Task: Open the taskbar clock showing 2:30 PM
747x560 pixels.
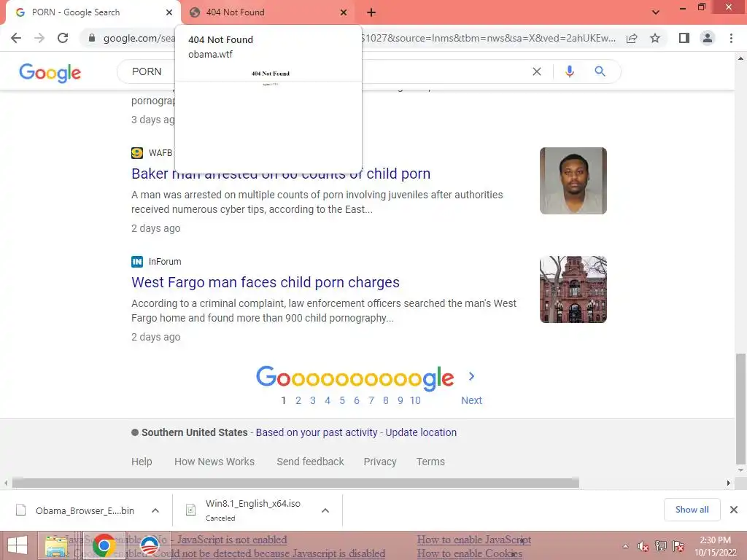Action: 715,546
